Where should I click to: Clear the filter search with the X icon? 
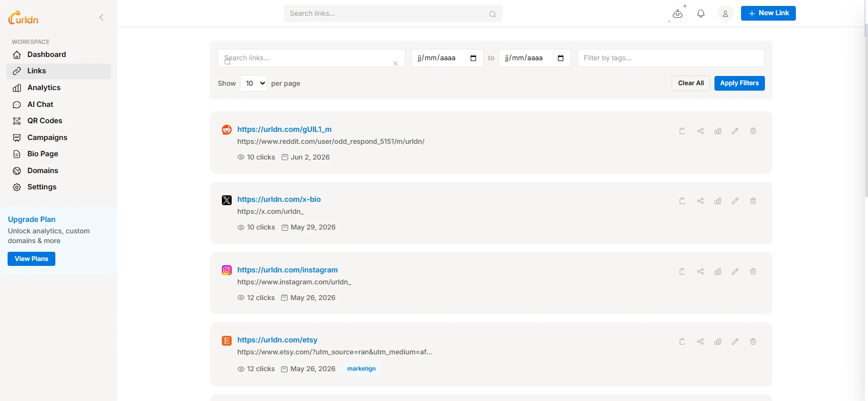click(395, 63)
